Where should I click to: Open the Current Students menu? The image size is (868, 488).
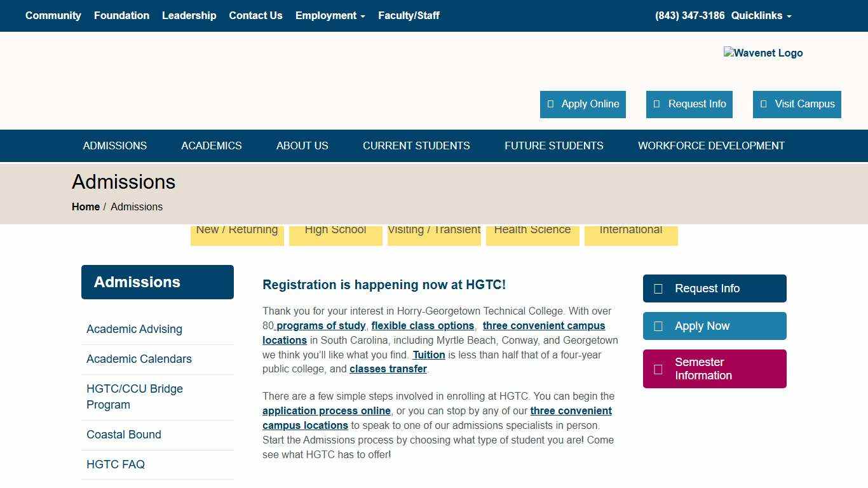click(x=416, y=146)
